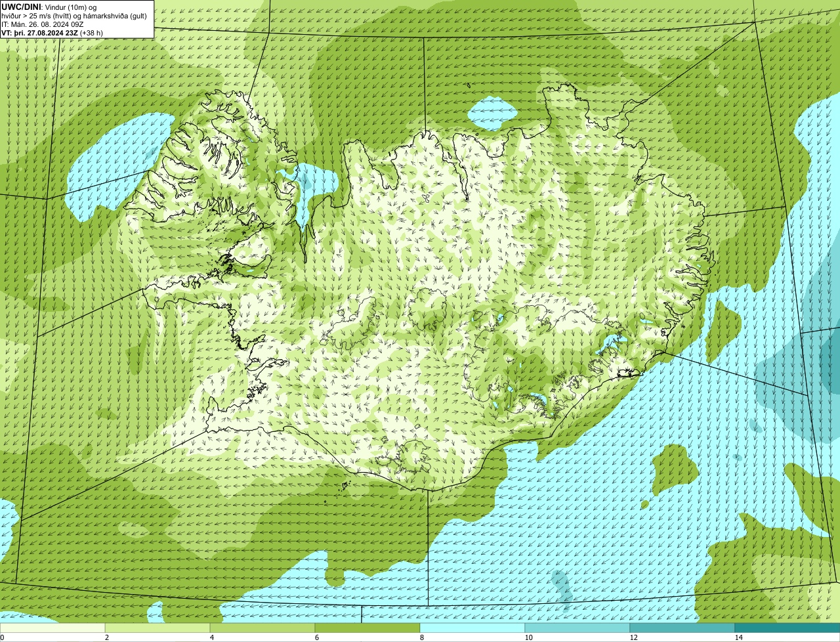The height and width of the screenshot is (642, 840).
Task: Click the scale label '0'
Action: pyautogui.click(x=2, y=637)
